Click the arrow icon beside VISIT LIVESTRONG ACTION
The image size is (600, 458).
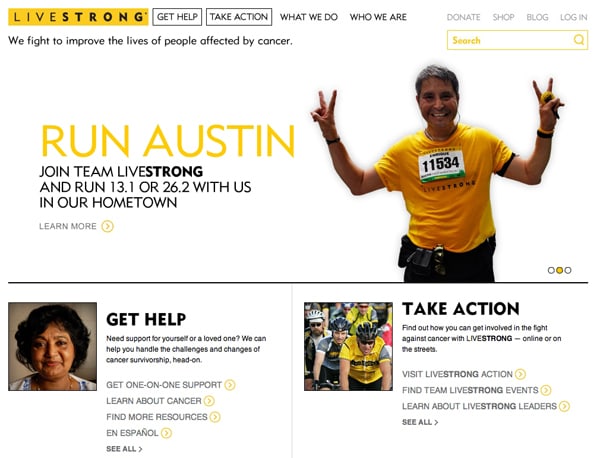tap(520, 374)
